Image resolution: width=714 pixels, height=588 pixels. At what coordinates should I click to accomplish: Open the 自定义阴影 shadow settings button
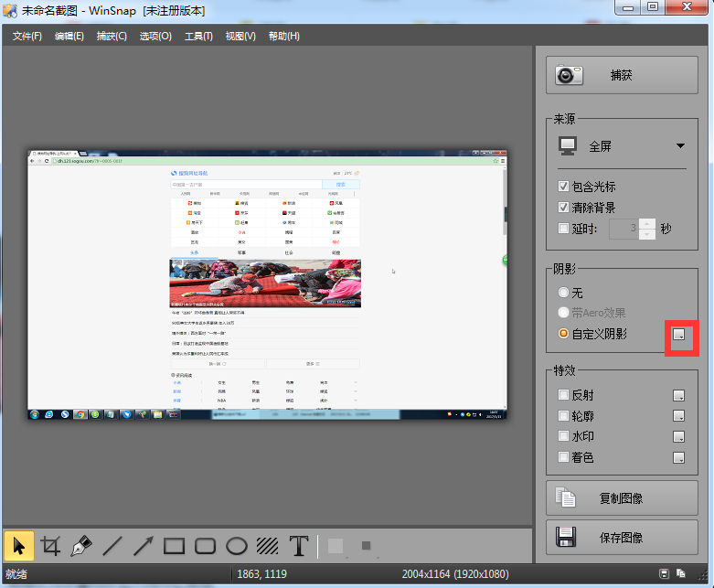point(678,335)
